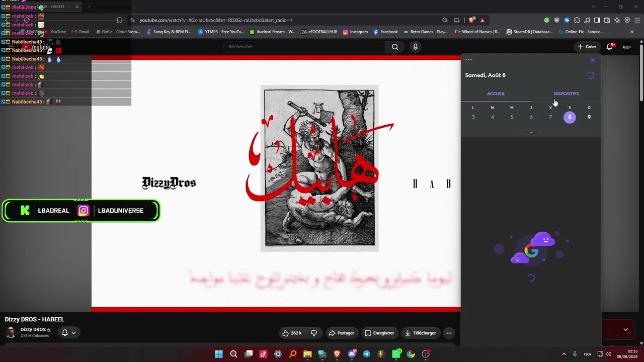This screenshot has width=644, height=362.
Task: Dislike the video with thumbs-down
Action: [314, 333]
